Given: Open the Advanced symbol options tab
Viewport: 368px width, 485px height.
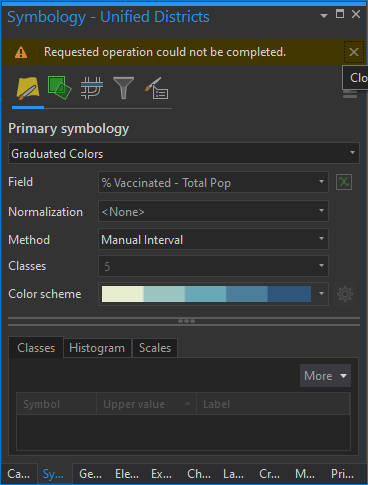Looking at the screenshot, I should (156, 88).
